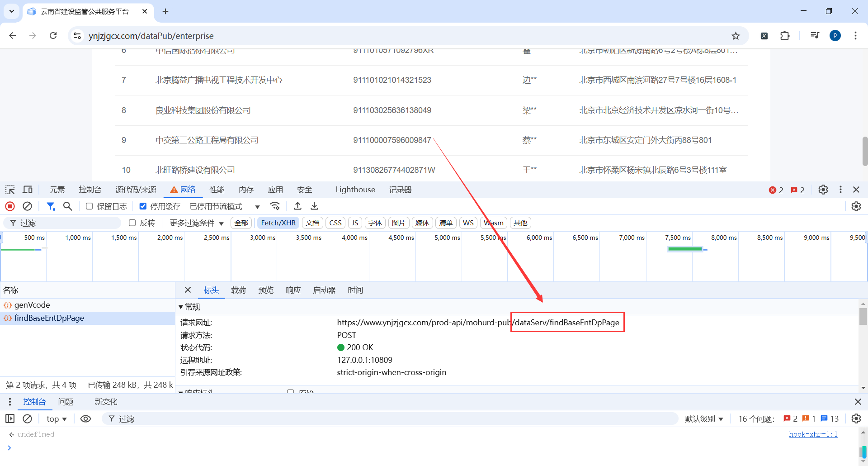
Task: Open DevTools customize three-dot menu
Action: pos(840,190)
